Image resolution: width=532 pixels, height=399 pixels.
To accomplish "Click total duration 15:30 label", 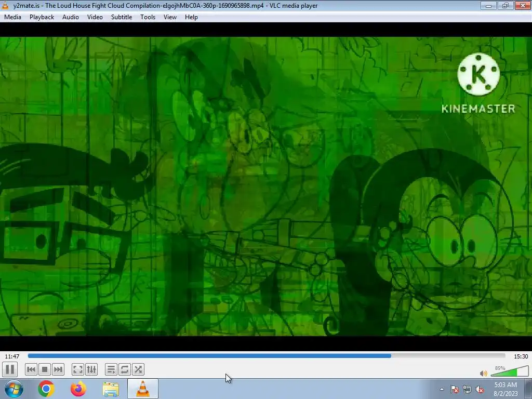I will pos(521,356).
